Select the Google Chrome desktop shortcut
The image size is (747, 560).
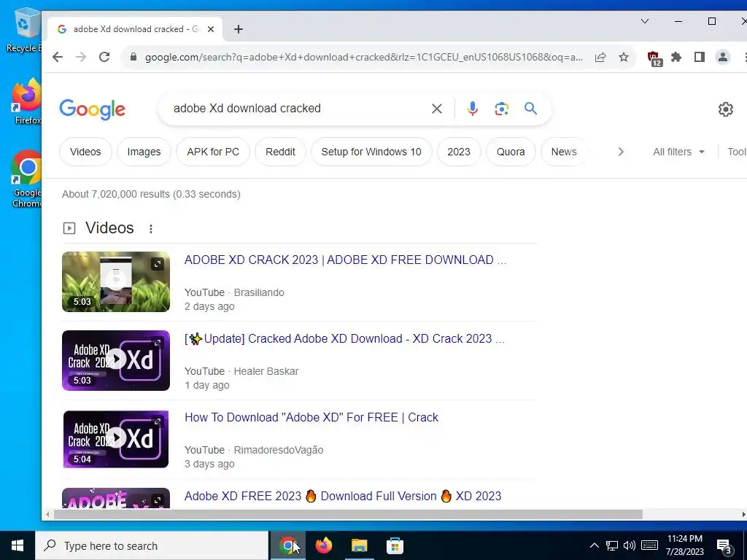(x=27, y=179)
